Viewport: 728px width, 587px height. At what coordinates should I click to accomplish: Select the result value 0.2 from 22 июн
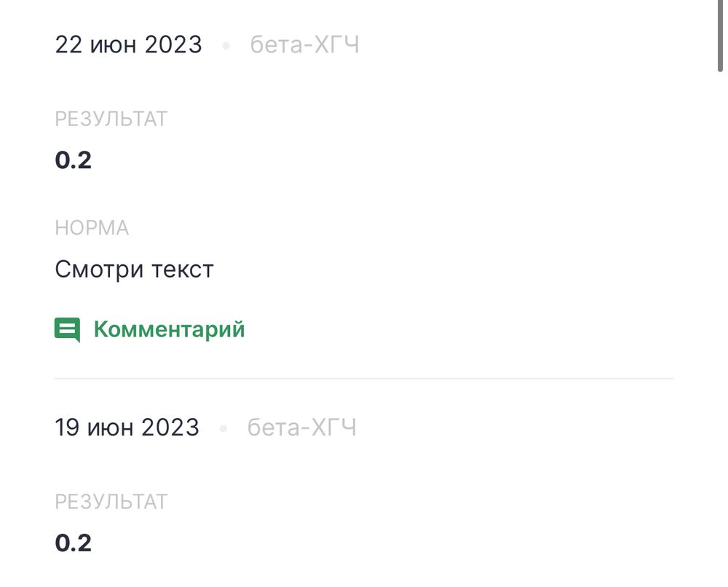[x=73, y=159]
